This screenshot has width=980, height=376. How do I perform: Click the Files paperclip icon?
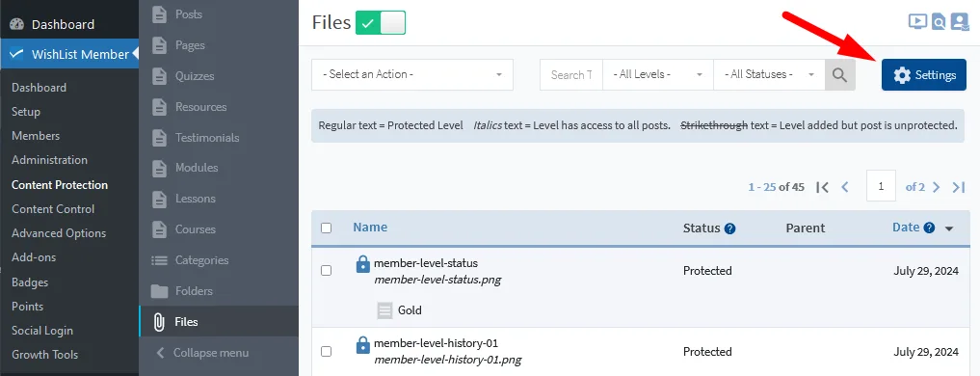(x=159, y=322)
